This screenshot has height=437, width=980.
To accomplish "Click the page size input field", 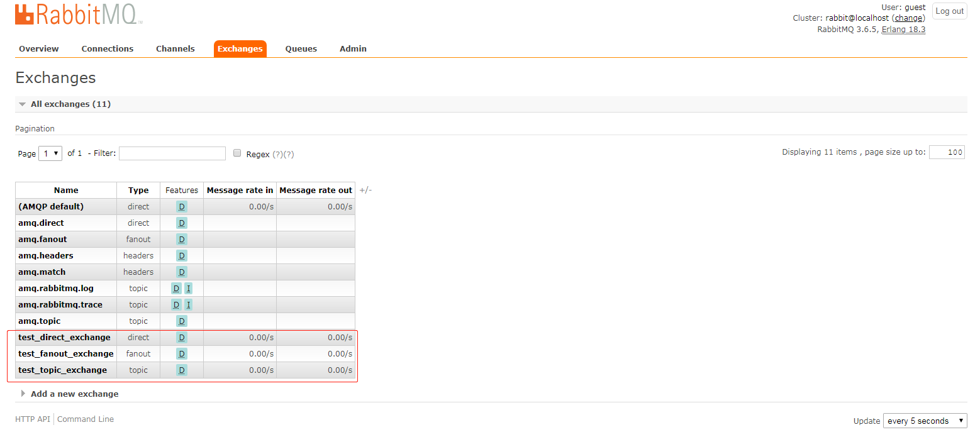I will click(x=947, y=152).
